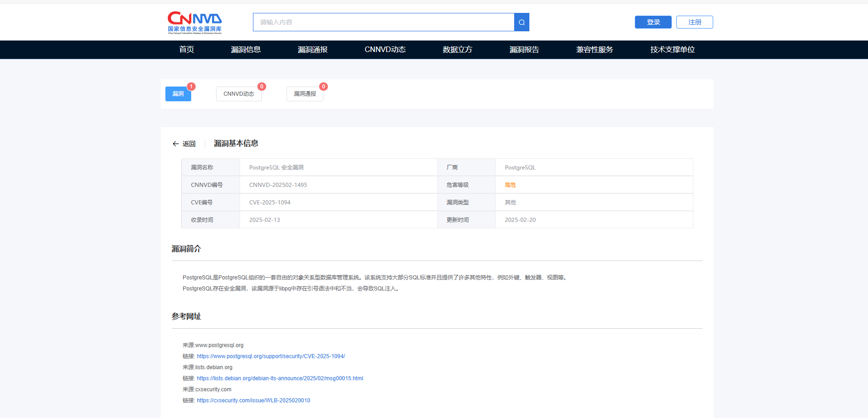Open the postgresql.org CVE-2025-1094 security link
The height and width of the screenshot is (418, 868).
pyautogui.click(x=271, y=356)
